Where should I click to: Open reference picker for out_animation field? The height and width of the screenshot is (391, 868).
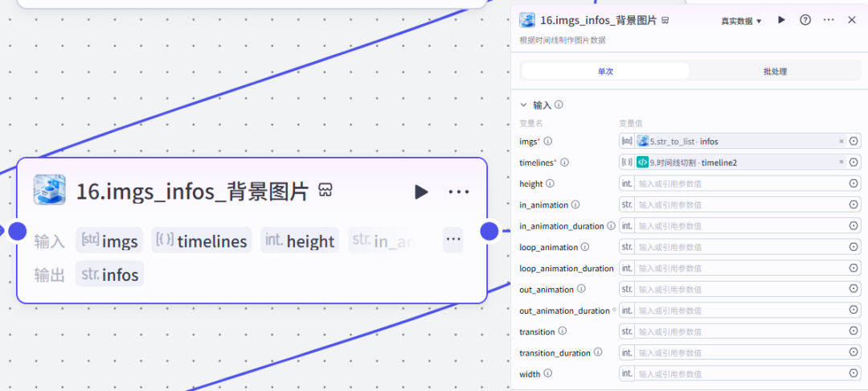point(854,289)
